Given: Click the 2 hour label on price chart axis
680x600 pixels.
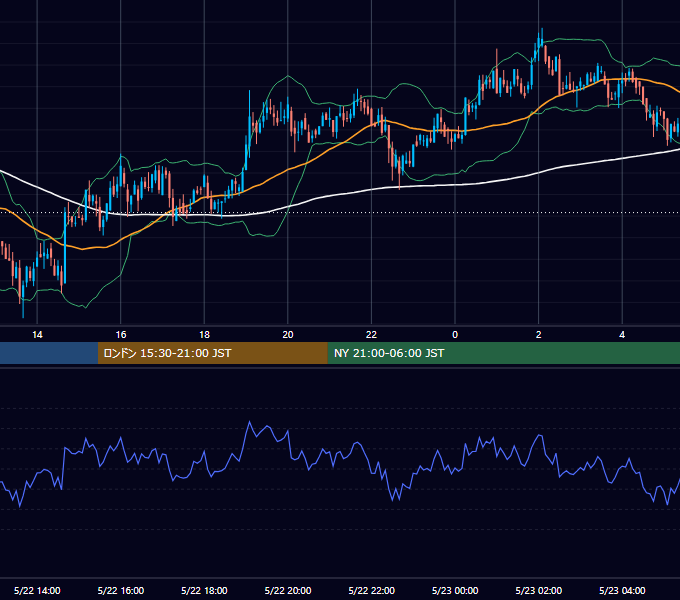Looking at the screenshot, I should coord(539,335).
